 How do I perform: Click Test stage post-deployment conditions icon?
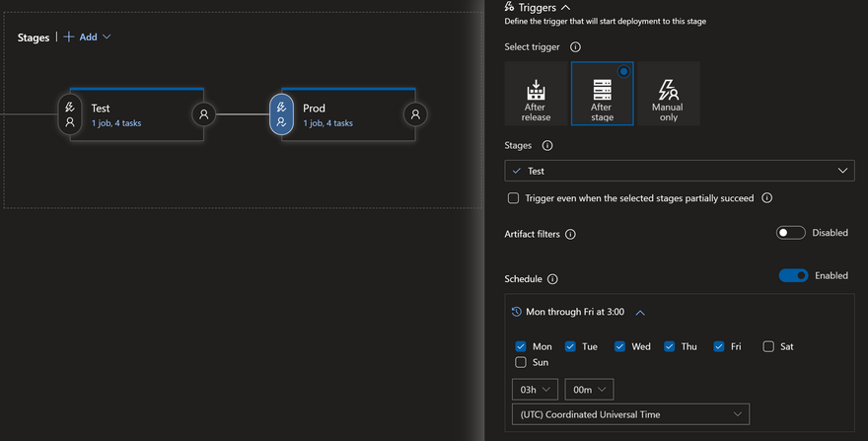204,114
